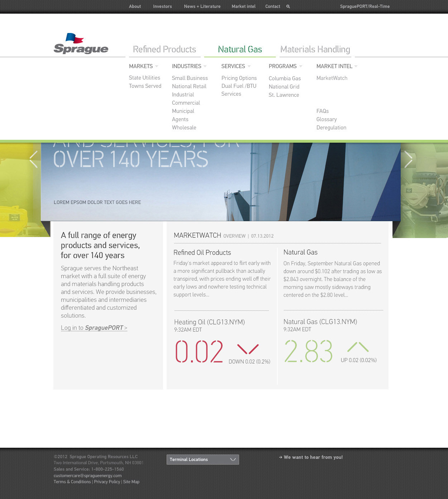Expand the PROGRAMS dropdown arrow
Viewport: 448px width, 499px height.
tap(301, 66)
